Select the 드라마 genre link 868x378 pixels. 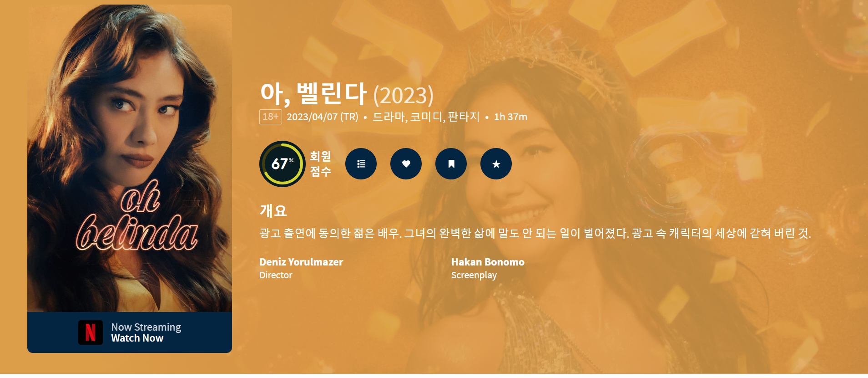[389, 117]
